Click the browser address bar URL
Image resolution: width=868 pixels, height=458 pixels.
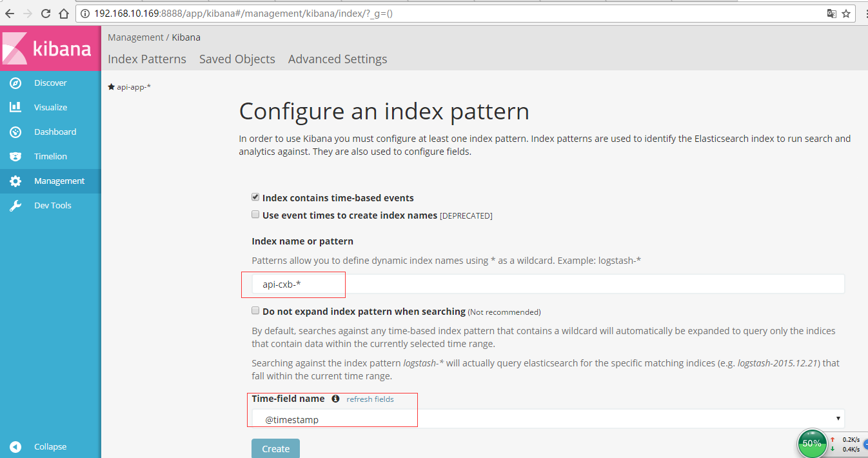point(244,14)
